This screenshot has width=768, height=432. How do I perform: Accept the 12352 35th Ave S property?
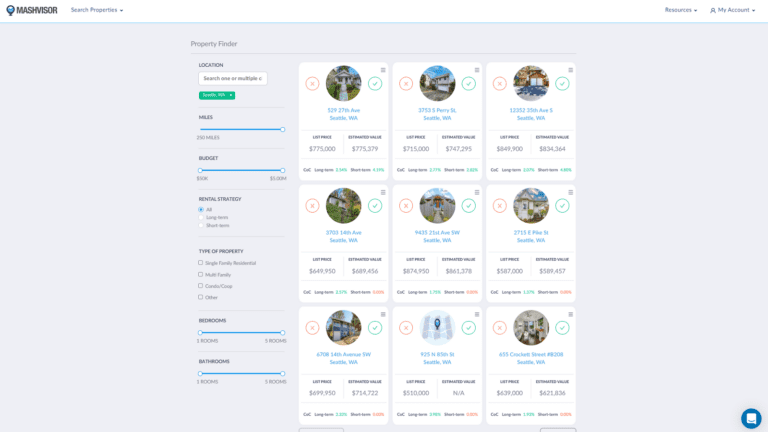562,84
